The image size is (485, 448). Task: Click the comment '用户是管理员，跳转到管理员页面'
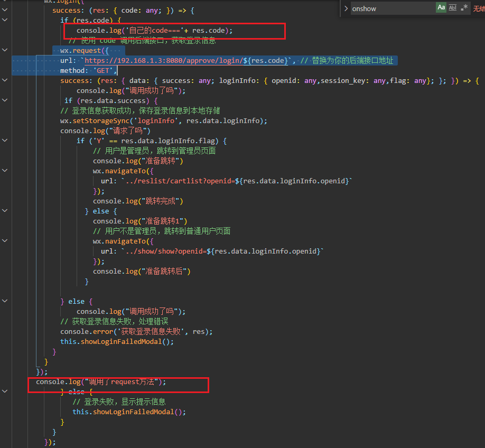pos(154,151)
